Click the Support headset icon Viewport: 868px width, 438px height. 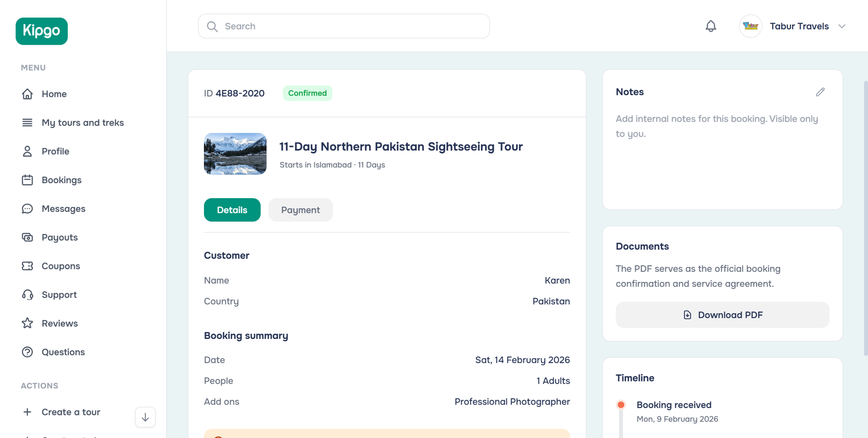coord(28,295)
